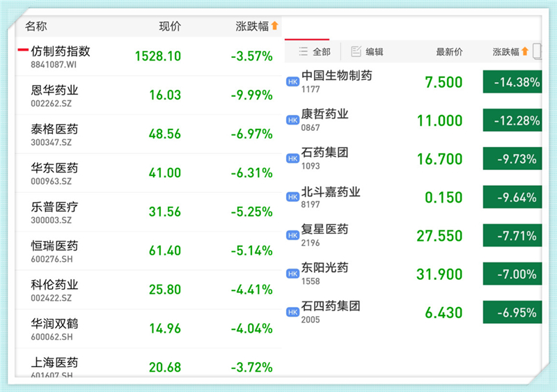The width and height of the screenshot is (557, 392).
Task: Toggle right list 涨跌幅 orange sort arrow
Action: (524, 52)
